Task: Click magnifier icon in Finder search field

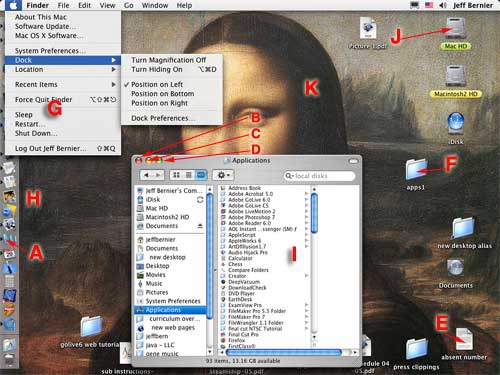Action: [289, 176]
